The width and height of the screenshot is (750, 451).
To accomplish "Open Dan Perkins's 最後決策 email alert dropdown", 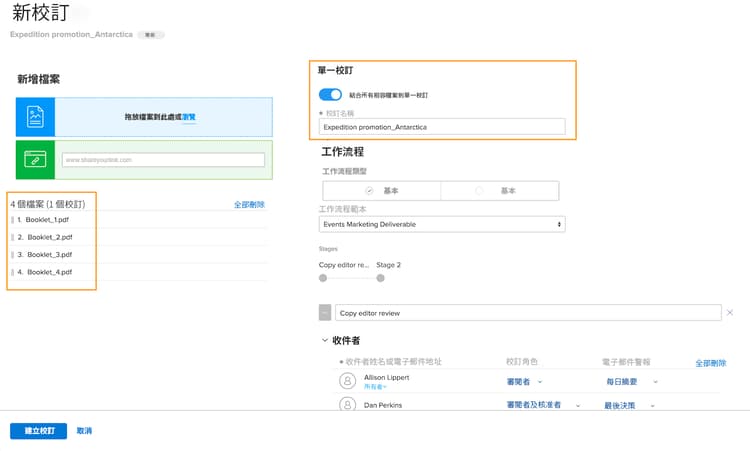I will [629, 406].
